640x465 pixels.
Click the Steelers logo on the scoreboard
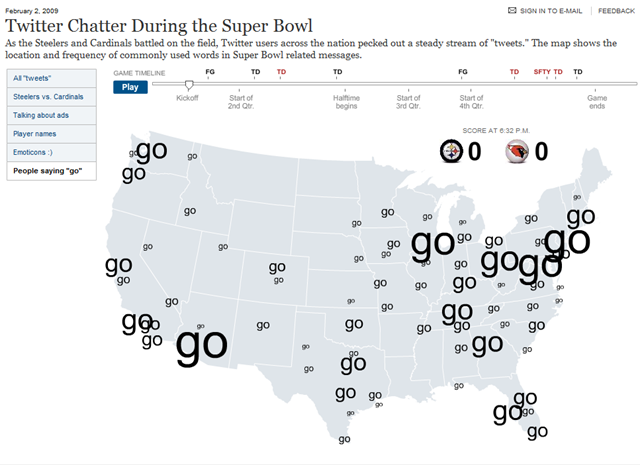[x=451, y=151]
